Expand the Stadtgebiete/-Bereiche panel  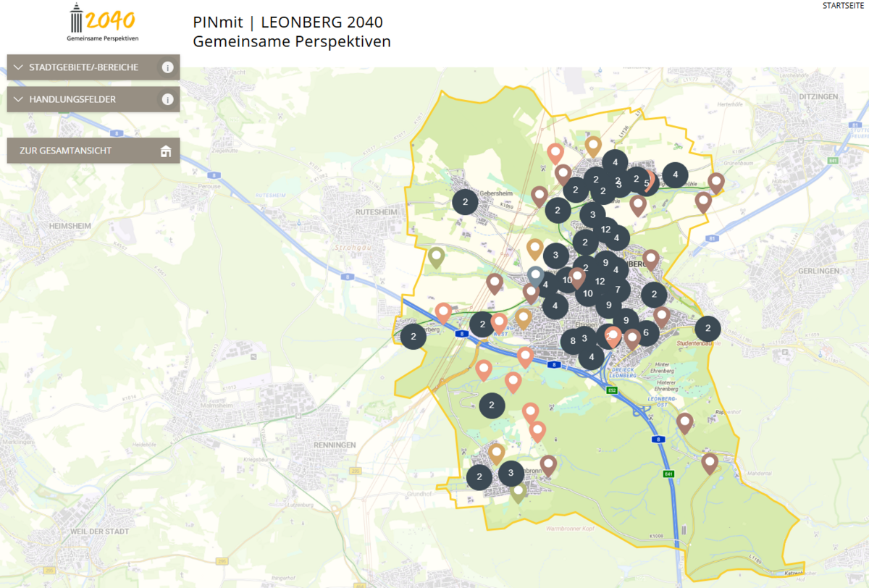[83, 67]
